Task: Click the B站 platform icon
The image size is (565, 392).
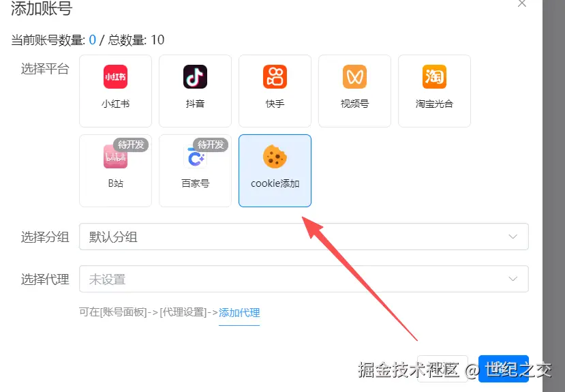Action: 115,157
